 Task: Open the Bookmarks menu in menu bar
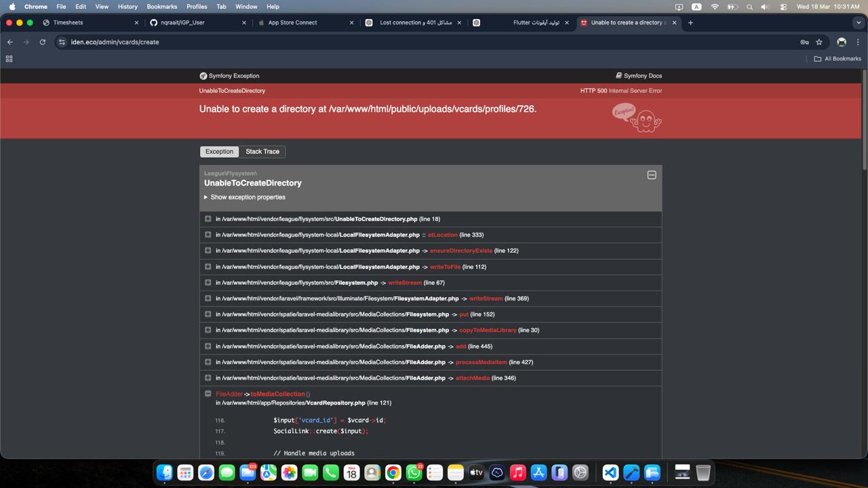[x=161, y=6]
